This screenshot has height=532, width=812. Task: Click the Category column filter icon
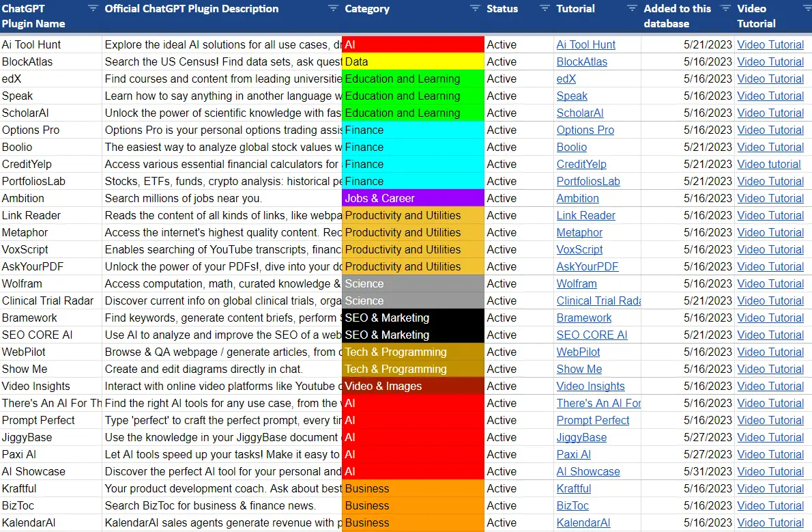click(475, 8)
